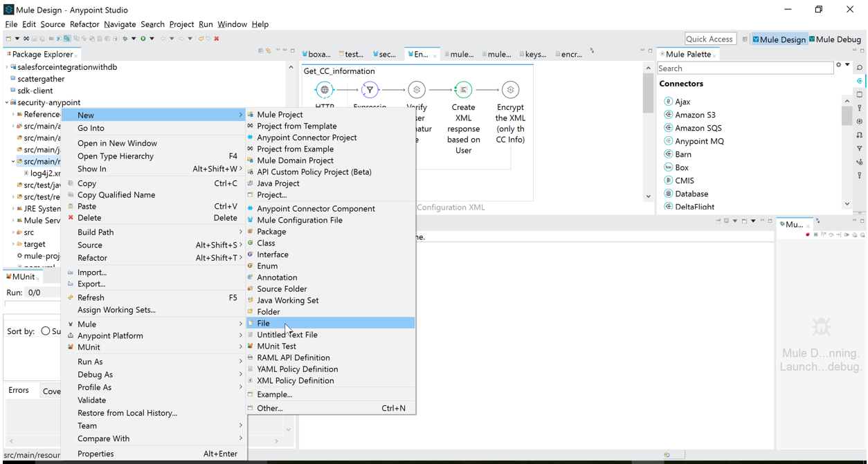Open the Refactor menu in menu bar
The image size is (868, 464).
click(84, 24)
